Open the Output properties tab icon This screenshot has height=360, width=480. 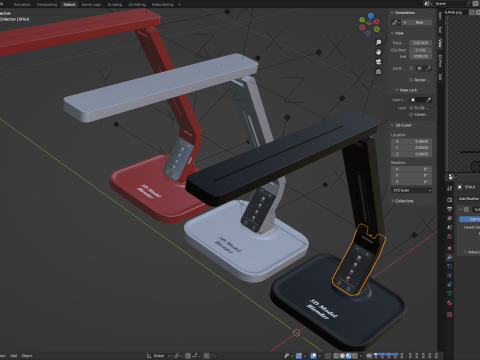449,209
